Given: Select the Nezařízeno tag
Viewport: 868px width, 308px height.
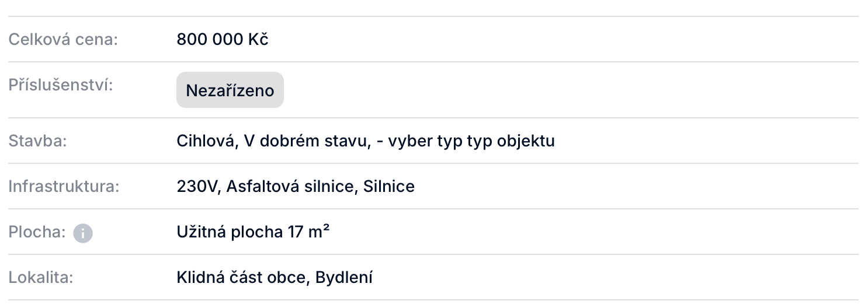Looking at the screenshot, I should (230, 90).
